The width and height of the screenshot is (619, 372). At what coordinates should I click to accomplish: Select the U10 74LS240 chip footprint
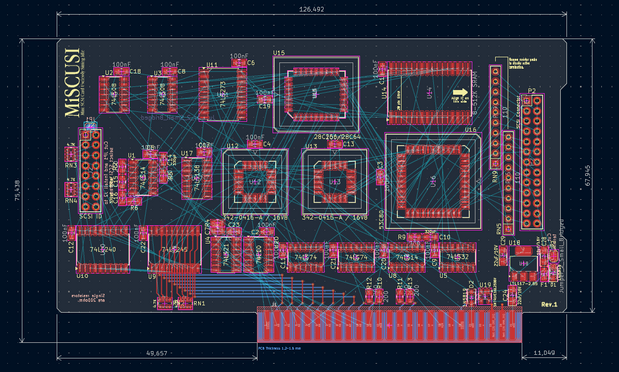point(103,250)
